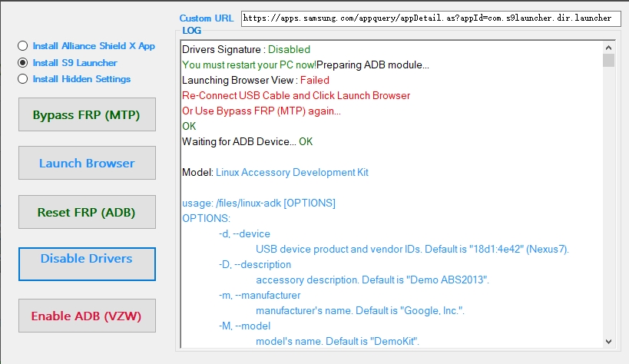
Task: Click the '-D, --description' option line
Action: pos(255,264)
